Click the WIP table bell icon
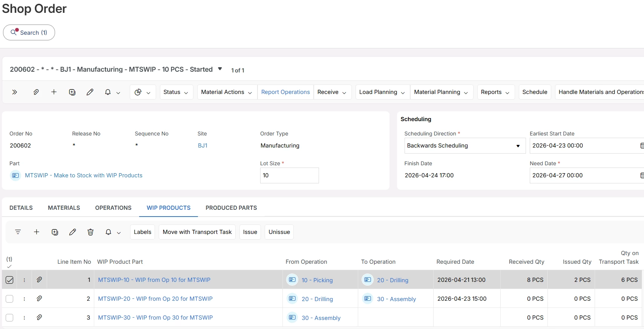The width and height of the screenshot is (644, 329). pyautogui.click(x=108, y=232)
